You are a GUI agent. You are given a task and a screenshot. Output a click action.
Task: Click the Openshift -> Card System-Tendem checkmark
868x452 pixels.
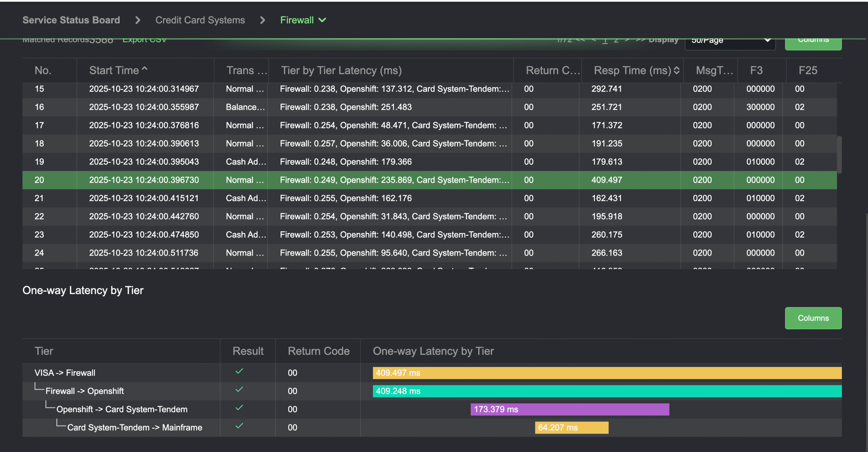point(239,408)
